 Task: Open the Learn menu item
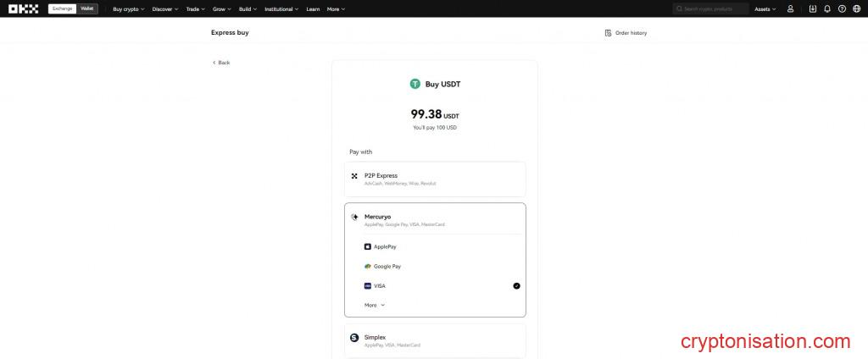(313, 9)
